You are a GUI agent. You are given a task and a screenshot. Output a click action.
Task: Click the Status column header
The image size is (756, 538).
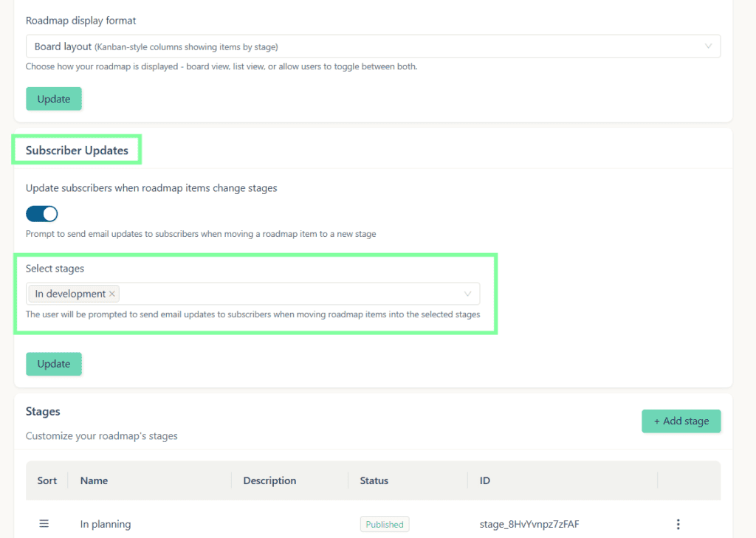[374, 480]
